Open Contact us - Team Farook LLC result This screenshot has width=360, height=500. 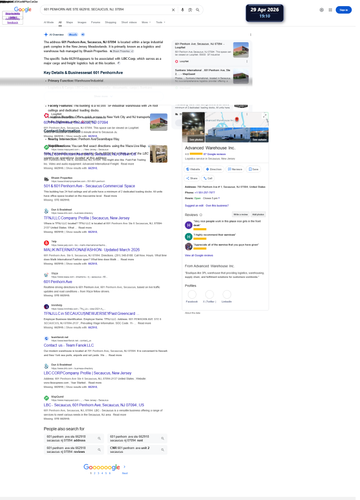(69, 345)
